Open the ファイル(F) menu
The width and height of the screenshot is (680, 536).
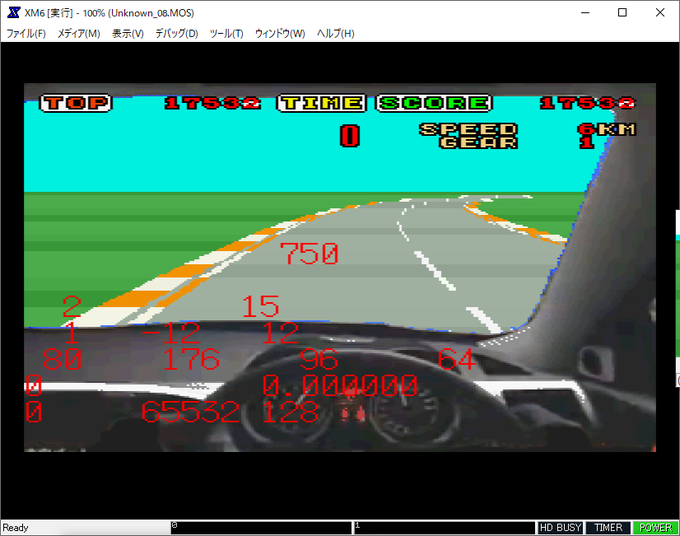click(26, 33)
